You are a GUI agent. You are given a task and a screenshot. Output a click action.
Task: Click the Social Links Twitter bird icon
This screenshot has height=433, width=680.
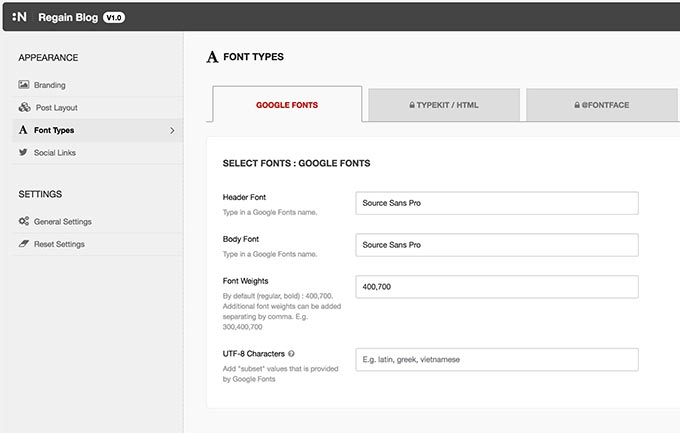point(23,152)
